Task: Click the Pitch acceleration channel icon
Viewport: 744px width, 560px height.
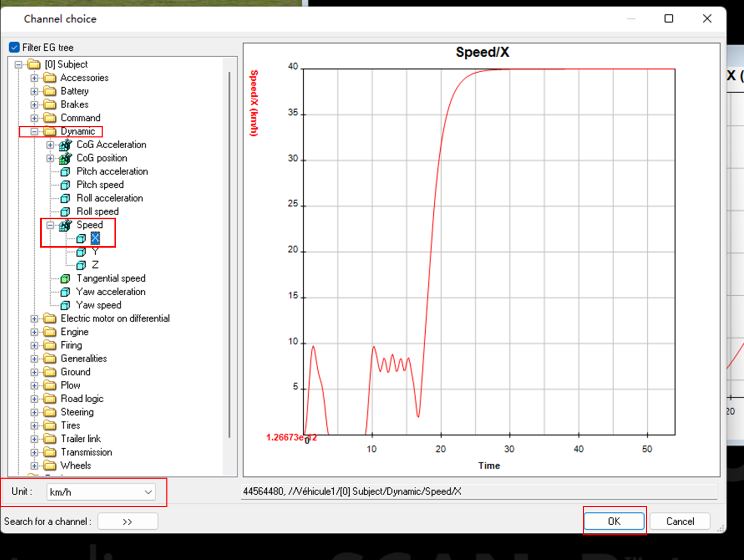Action: point(65,171)
